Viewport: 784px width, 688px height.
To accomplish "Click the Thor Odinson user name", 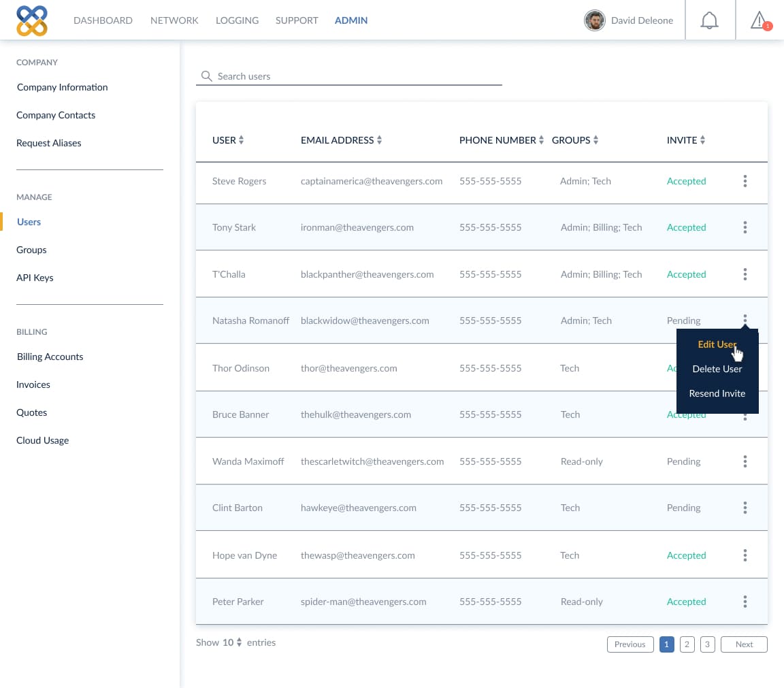I will pyautogui.click(x=240, y=369).
